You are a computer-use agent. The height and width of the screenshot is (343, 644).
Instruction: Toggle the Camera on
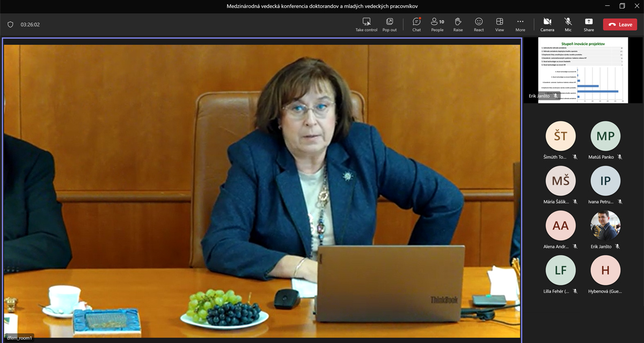(547, 25)
